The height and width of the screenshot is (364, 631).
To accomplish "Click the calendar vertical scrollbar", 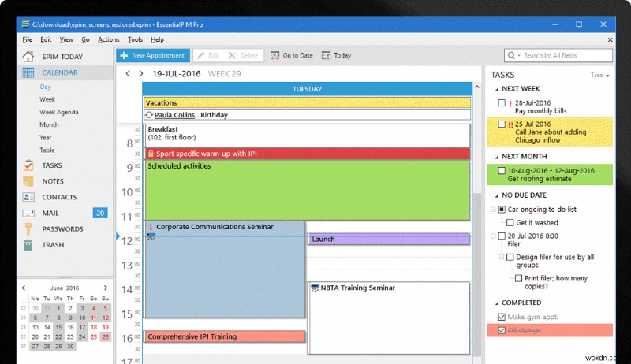I will (477, 273).
